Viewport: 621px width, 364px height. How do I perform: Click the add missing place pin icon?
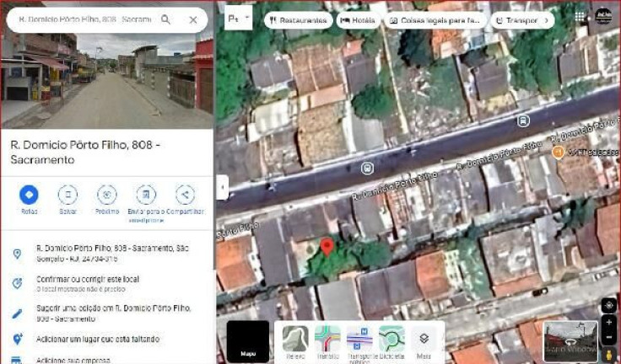pyautogui.click(x=18, y=339)
